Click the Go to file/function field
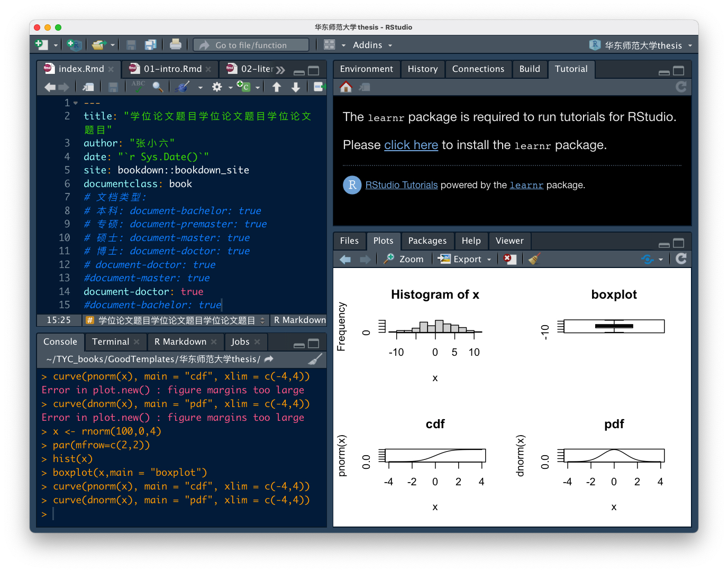This screenshot has width=728, height=572. 251,45
